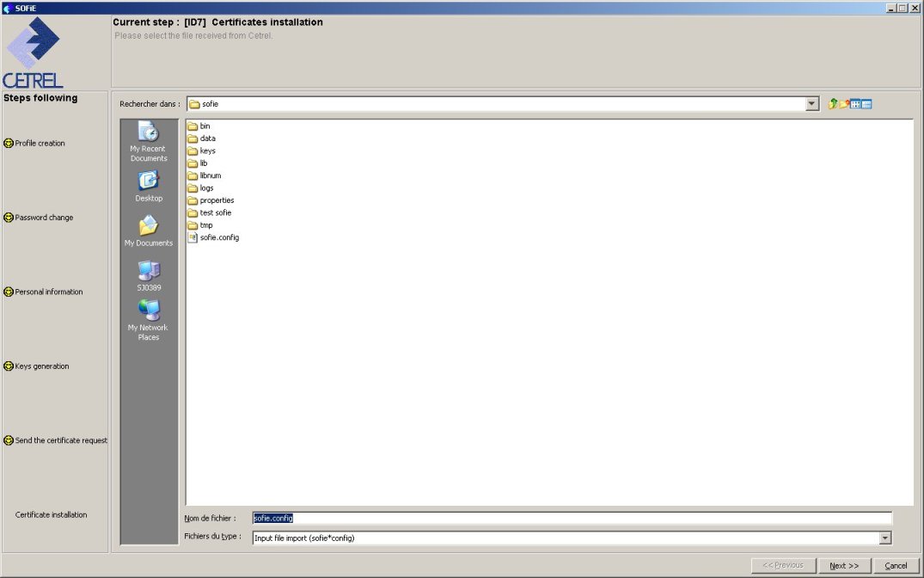
Task: Switch to List view icon
Action: click(855, 104)
